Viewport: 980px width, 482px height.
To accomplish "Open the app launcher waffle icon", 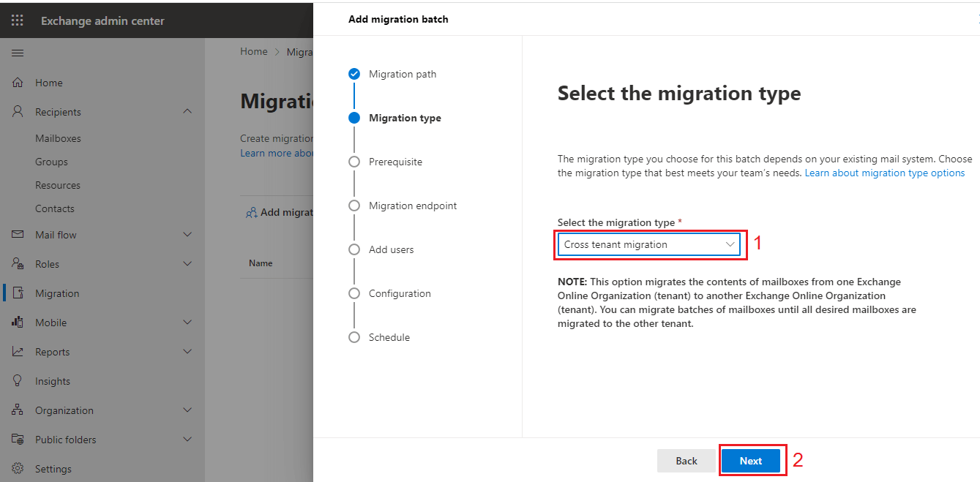I will 17,20.
